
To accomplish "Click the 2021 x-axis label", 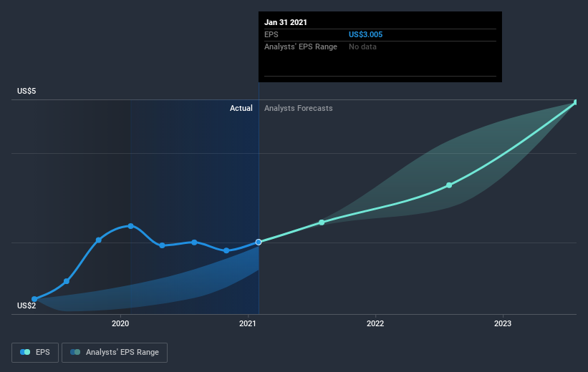I will coord(248,323).
